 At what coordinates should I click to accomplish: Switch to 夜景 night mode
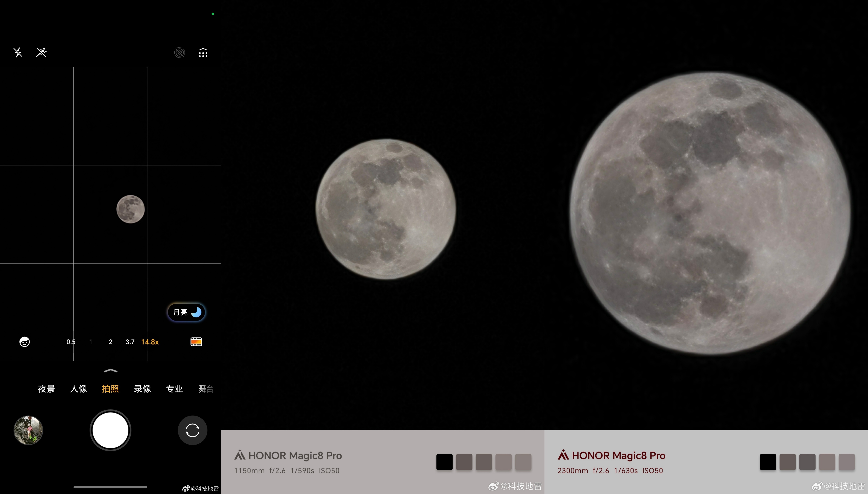point(47,388)
